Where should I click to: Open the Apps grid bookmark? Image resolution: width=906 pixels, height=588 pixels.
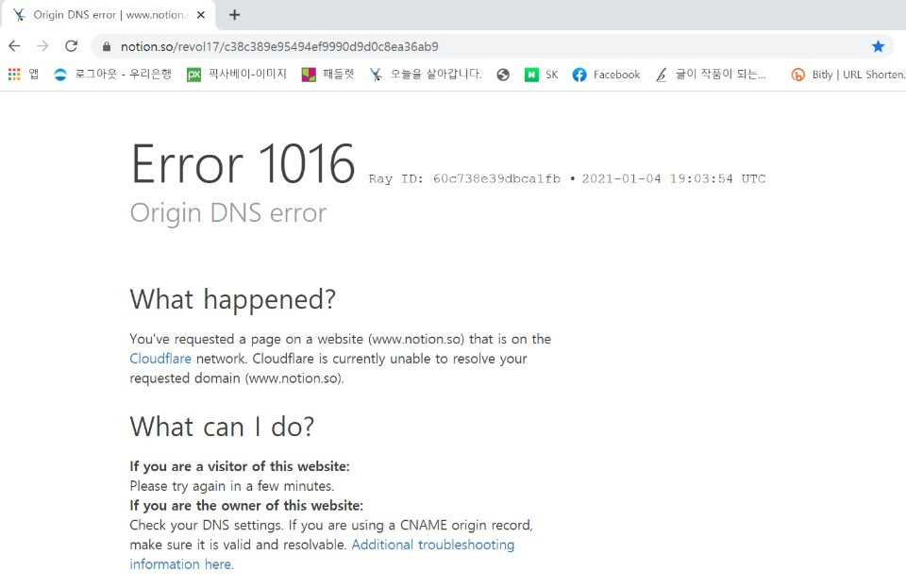[24, 75]
